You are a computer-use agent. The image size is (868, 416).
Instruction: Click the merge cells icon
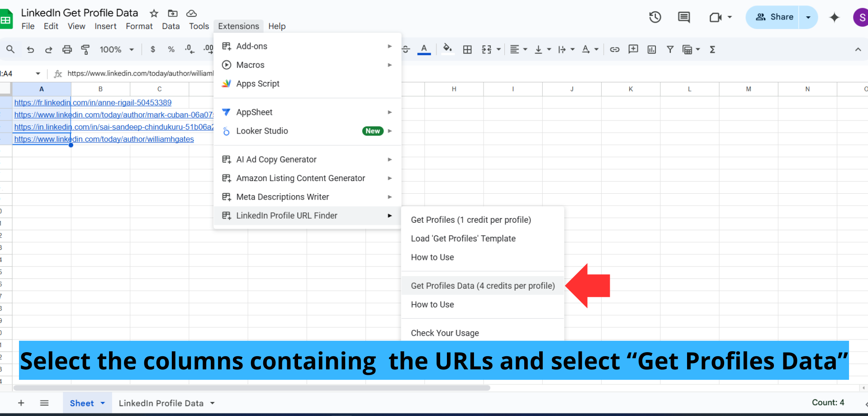[x=487, y=49]
